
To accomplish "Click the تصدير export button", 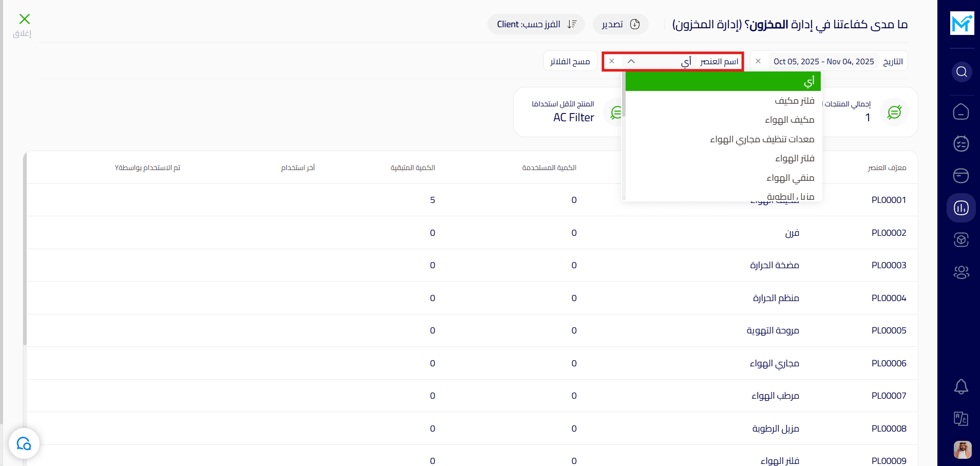I will click(620, 24).
